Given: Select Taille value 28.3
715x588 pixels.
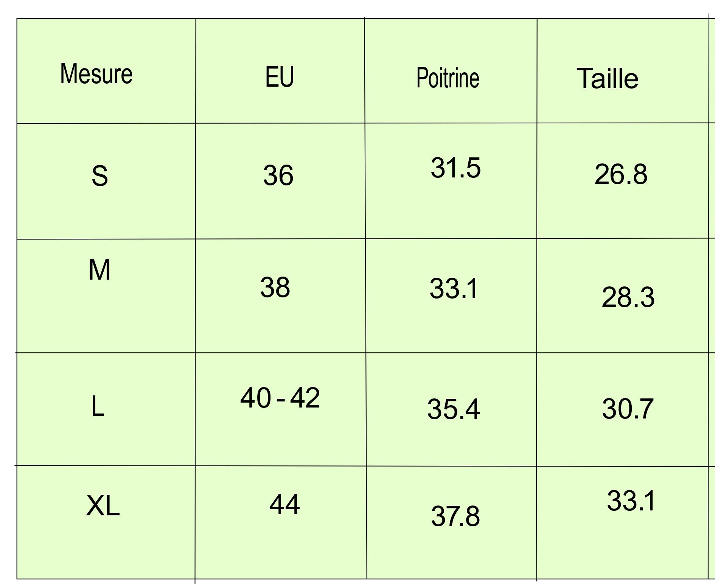Looking at the screenshot, I should point(628,297).
